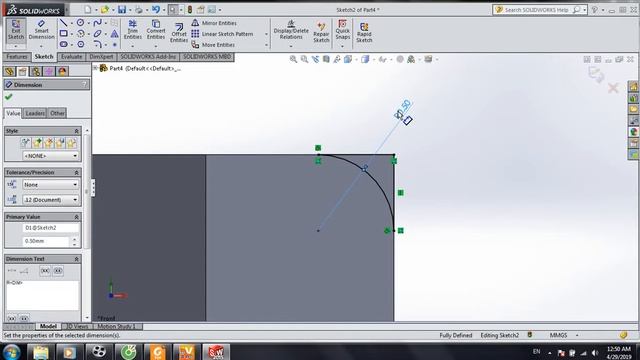Open Dimension panel help button
Viewport: 640px width, 360px height.
click(x=84, y=84)
